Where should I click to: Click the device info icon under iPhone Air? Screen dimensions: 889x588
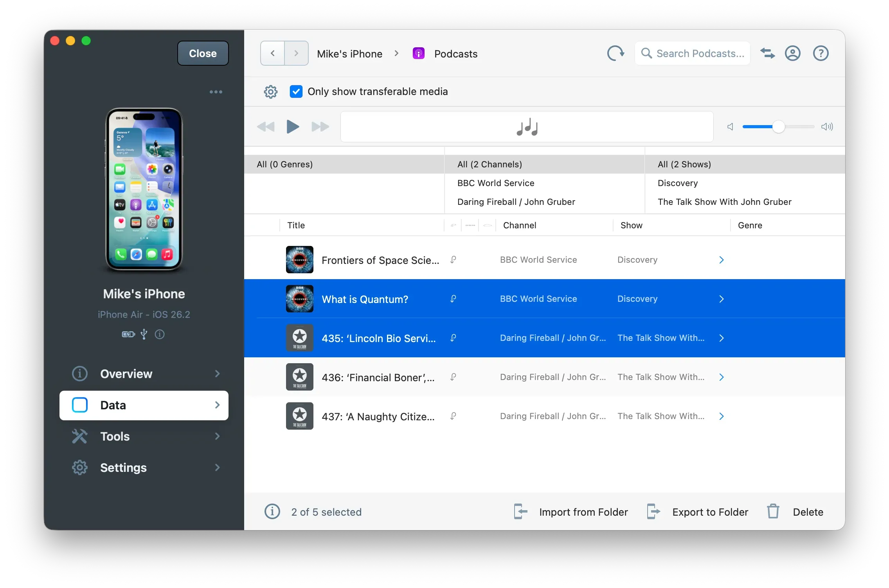pos(160,334)
